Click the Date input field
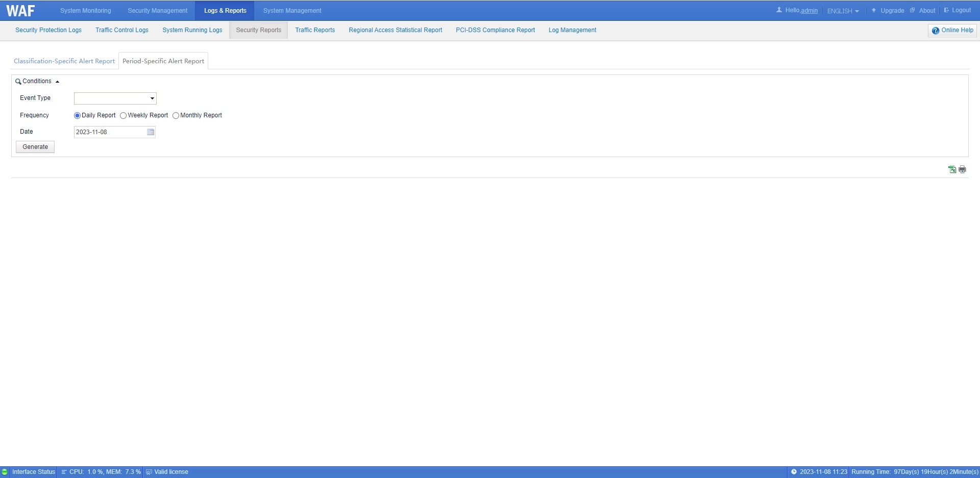 (110, 132)
